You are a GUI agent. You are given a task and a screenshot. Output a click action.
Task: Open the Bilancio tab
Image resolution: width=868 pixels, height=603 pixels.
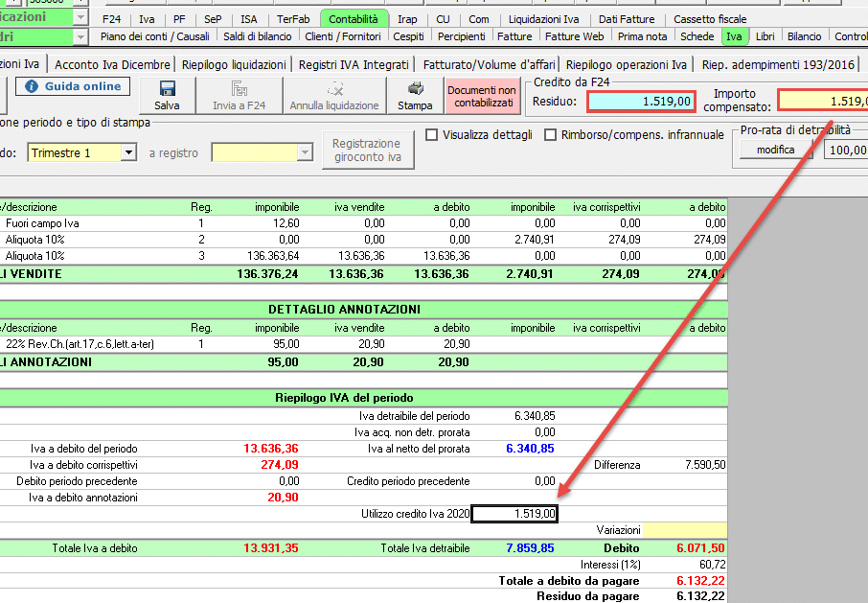point(805,36)
